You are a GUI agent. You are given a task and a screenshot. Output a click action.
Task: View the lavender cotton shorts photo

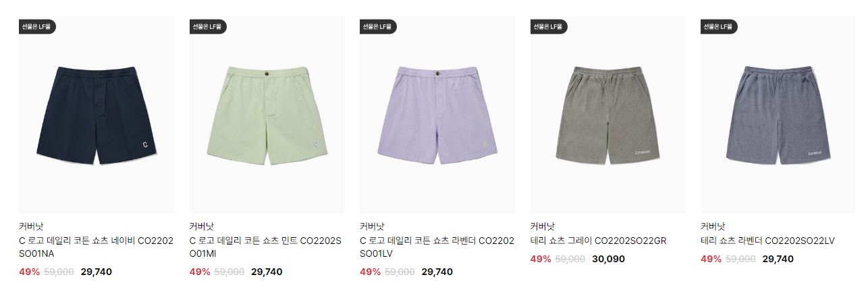click(437, 115)
